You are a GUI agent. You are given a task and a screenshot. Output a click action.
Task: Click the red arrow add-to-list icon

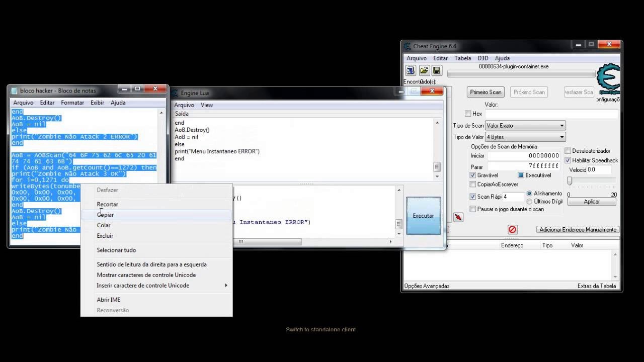(x=458, y=217)
